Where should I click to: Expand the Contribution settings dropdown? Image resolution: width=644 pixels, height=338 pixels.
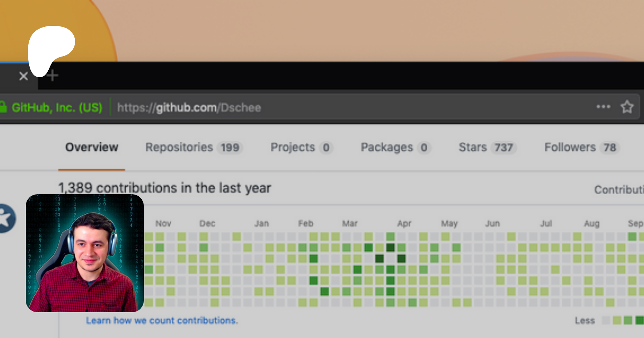pos(619,190)
